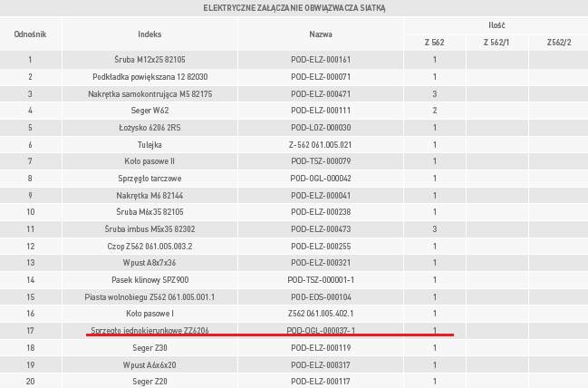Select the 'Pasek klinowy SPZ900' cell
588x388 pixels.
149,279
